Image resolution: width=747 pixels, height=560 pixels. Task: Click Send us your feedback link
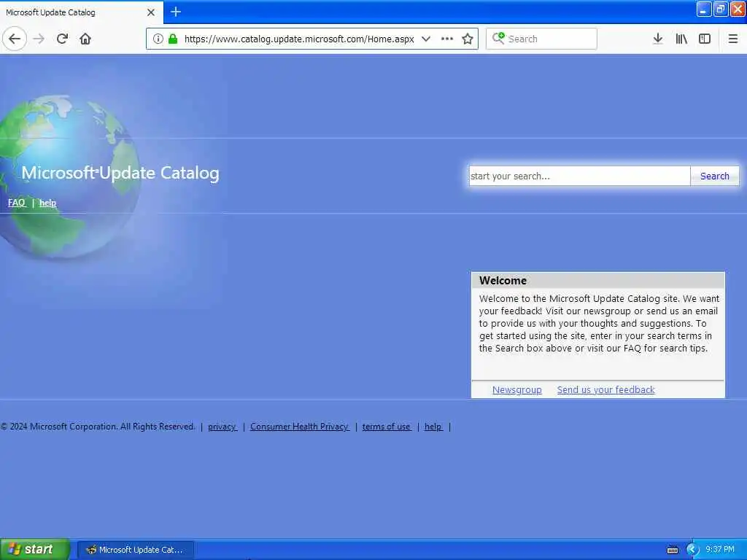[606, 390]
